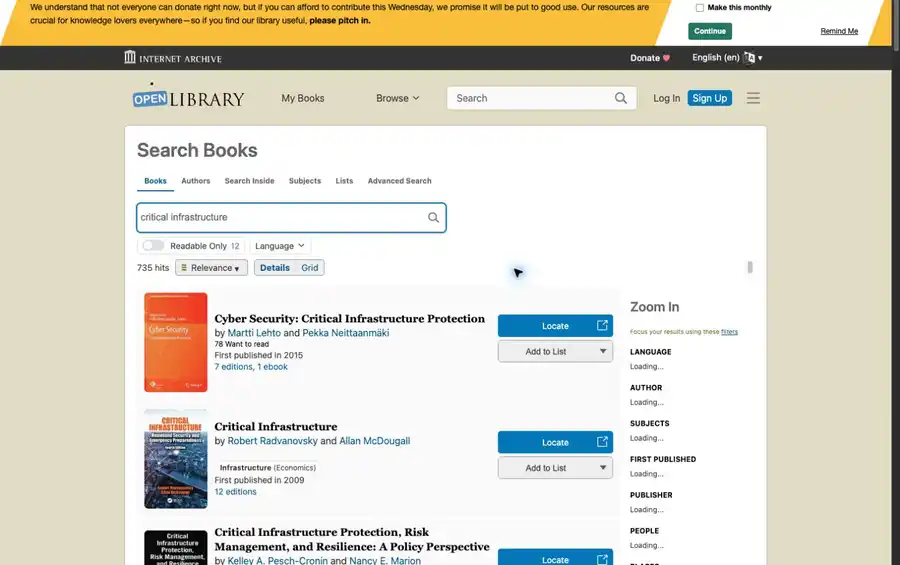Click the 735 hits count text
This screenshot has width=900, height=565.
point(153,268)
